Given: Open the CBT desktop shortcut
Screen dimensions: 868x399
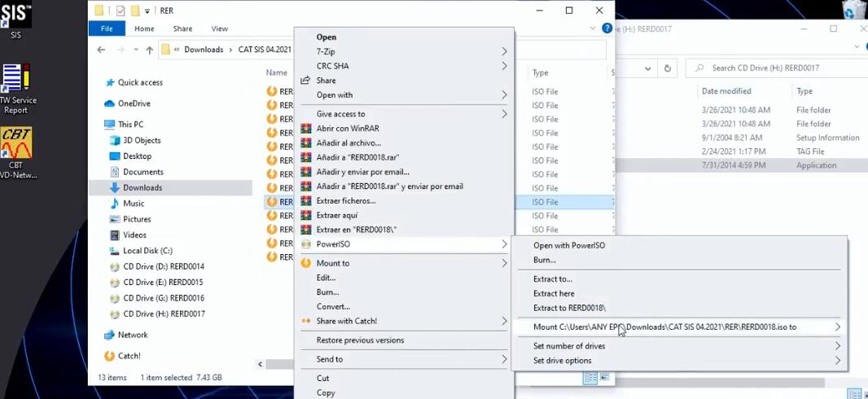Looking at the screenshot, I should 15,152.
